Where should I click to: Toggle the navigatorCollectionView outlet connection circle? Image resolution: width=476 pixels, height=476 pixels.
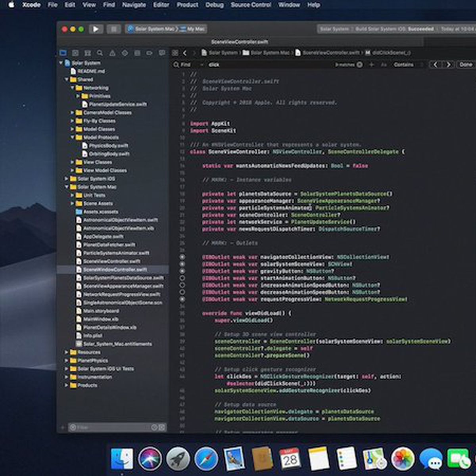182,257
